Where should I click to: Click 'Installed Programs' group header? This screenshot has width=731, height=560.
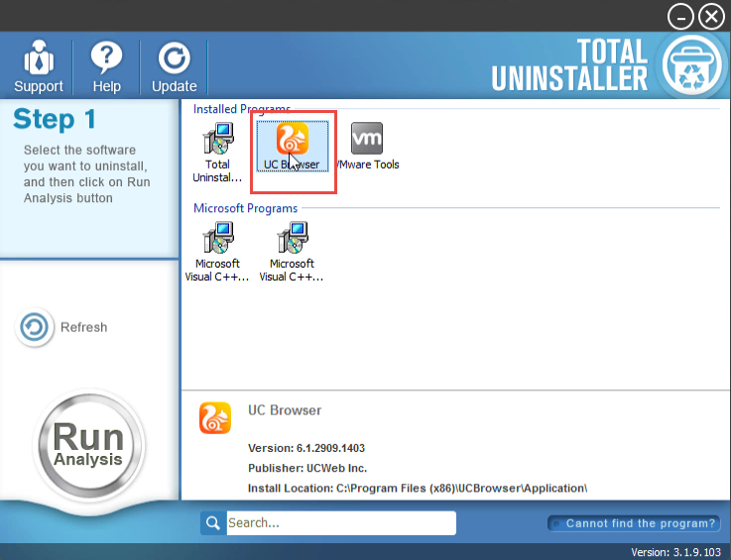pyautogui.click(x=241, y=109)
